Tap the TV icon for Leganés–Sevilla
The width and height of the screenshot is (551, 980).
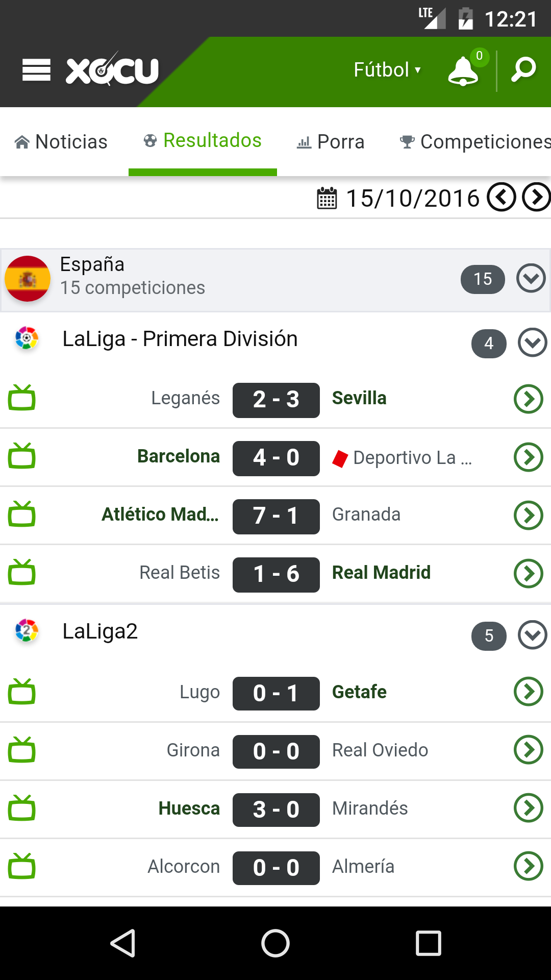tap(22, 398)
